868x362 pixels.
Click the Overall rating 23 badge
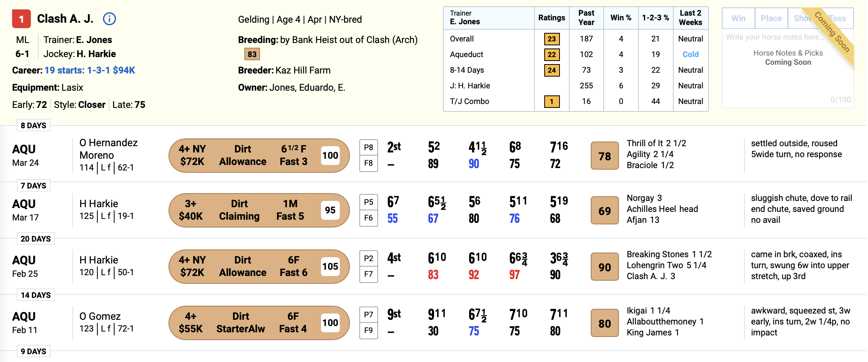[552, 39]
